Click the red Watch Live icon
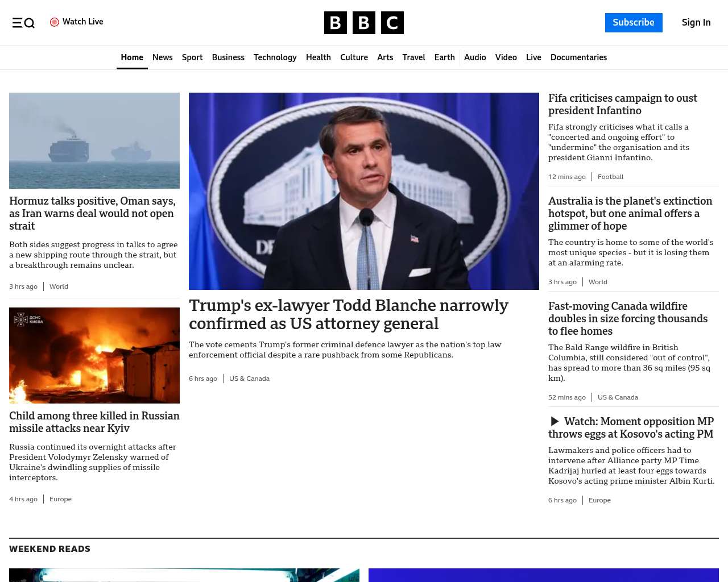Image resolution: width=728 pixels, height=582 pixels. click(x=55, y=22)
